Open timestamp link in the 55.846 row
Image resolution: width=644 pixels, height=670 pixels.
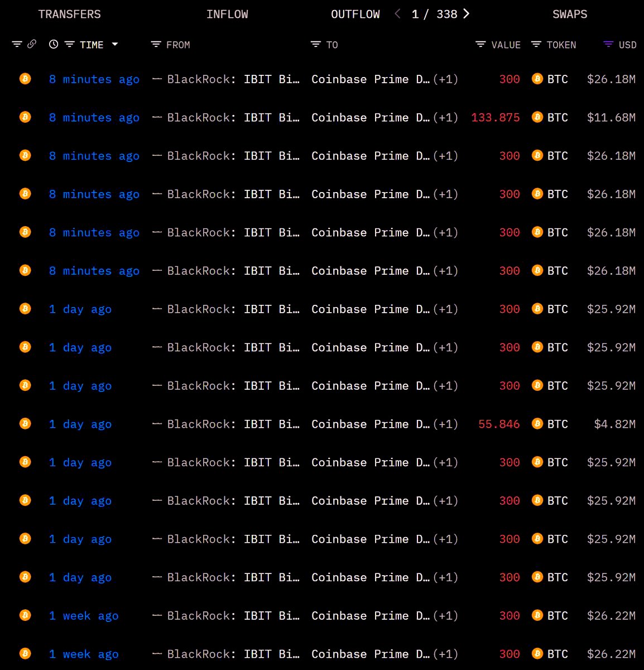(x=80, y=424)
